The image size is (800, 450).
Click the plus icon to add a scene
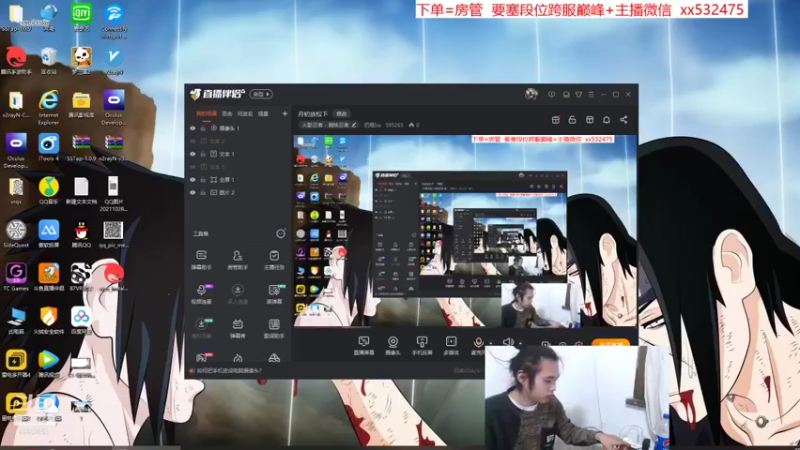285,113
